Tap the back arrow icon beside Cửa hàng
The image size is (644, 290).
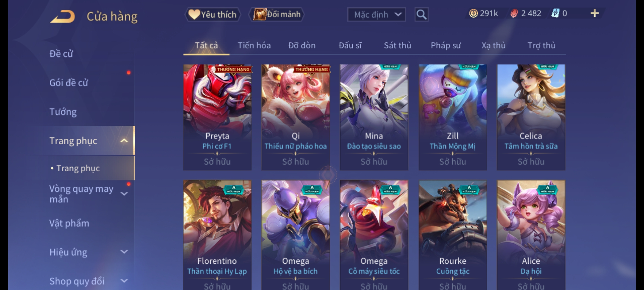pyautogui.click(x=63, y=17)
